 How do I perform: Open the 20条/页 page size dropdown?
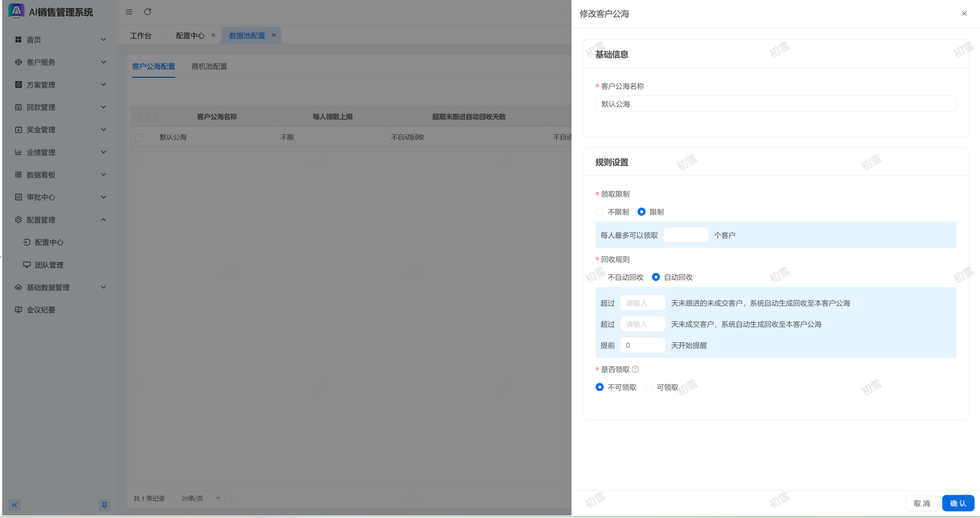point(197,498)
